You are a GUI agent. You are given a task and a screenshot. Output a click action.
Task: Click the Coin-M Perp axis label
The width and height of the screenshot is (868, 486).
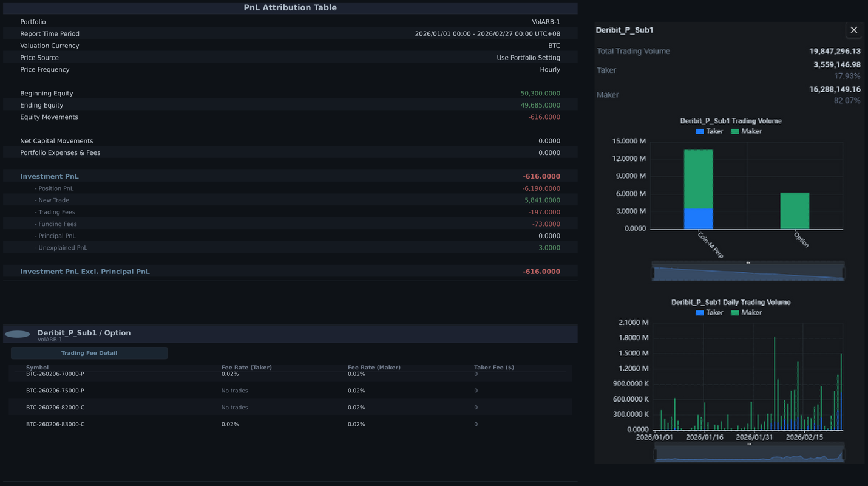710,245
